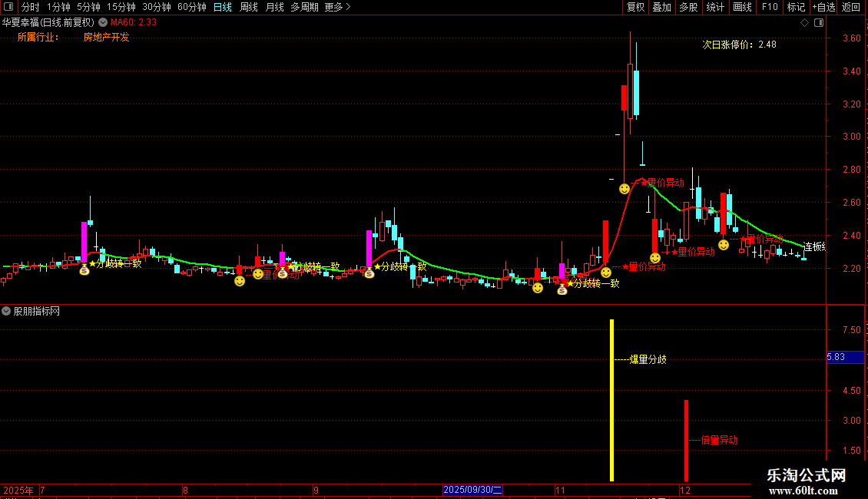Click money bag icon below first magenta candle
Viewport: 868px width, 499px height.
(x=84, y=269)
